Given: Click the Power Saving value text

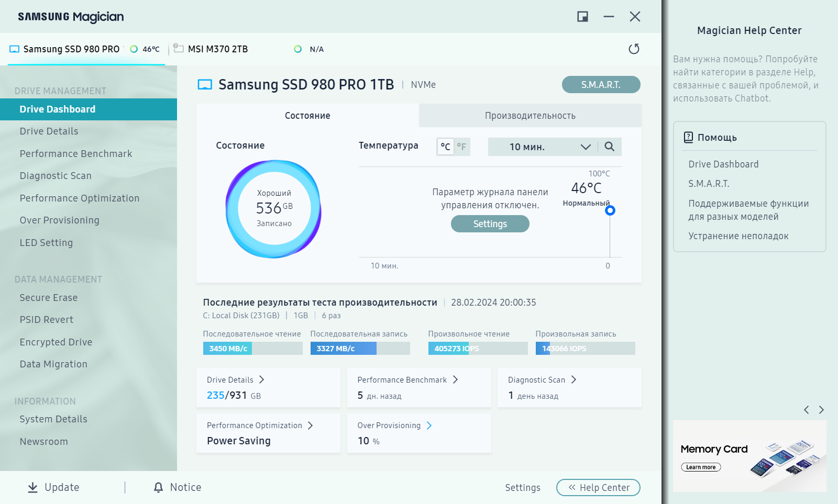Looking at the screenshot, I should click(239, 441).
